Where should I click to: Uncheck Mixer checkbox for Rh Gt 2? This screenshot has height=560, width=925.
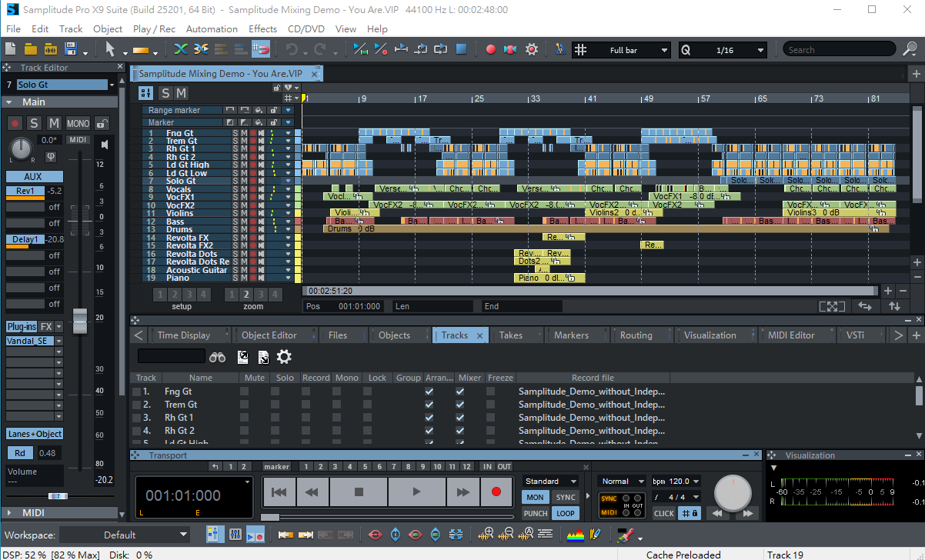point(460,431)
